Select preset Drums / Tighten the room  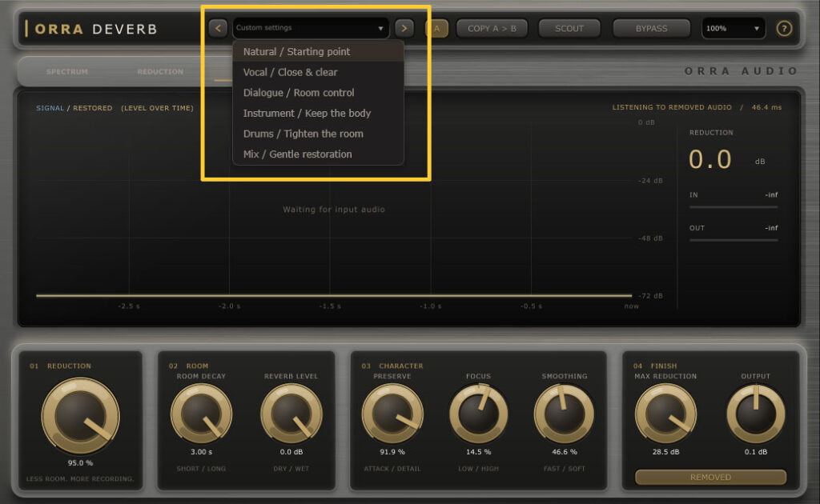[318, 134]
